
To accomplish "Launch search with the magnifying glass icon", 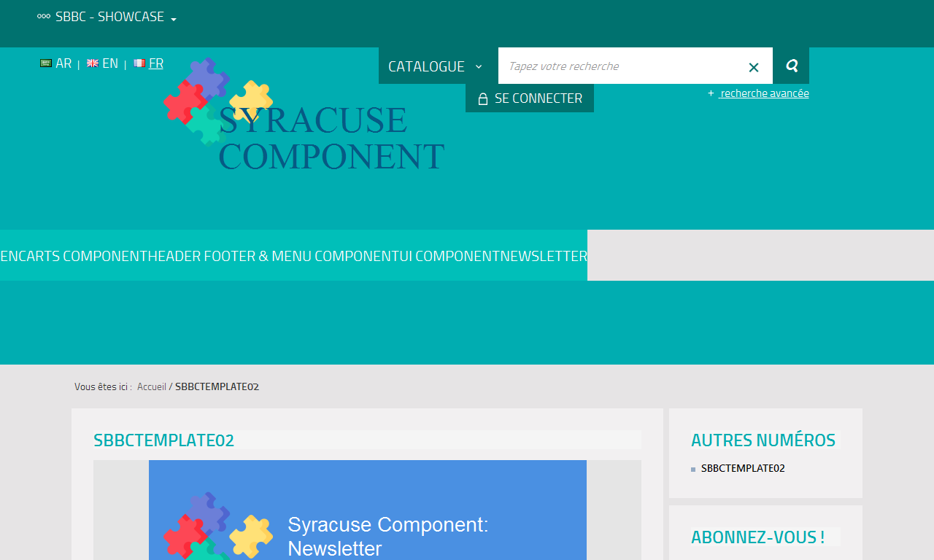I will click(791, 66).
